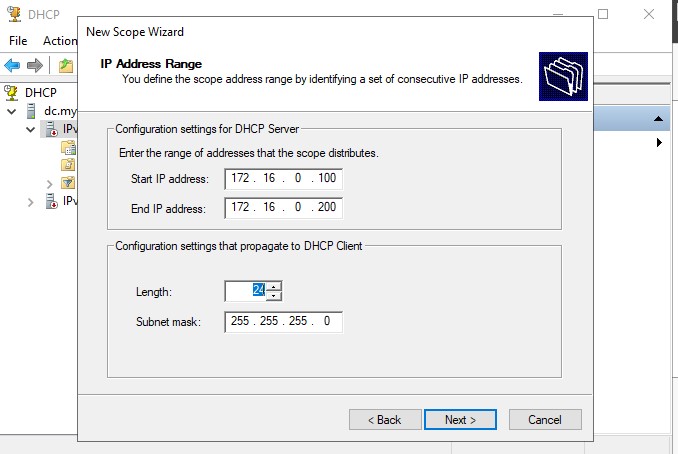
Task: Collapse the dc.my server tree node
Action: tap(12, 112)
